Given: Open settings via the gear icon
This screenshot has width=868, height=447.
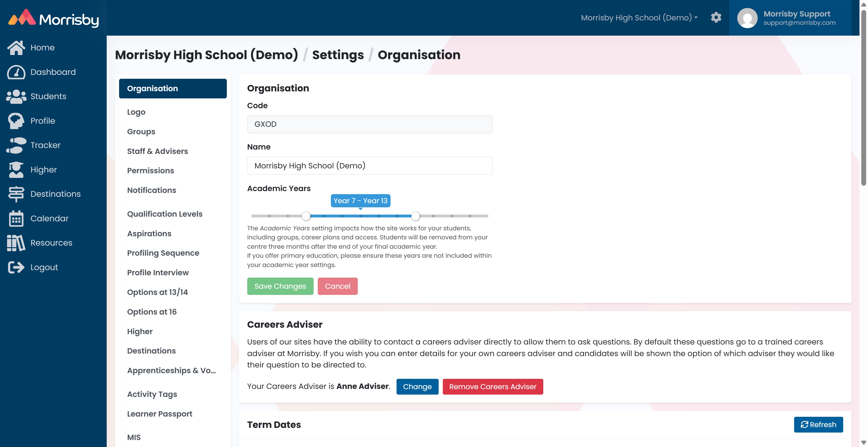Looking at the screenshot, I should 716,18.
